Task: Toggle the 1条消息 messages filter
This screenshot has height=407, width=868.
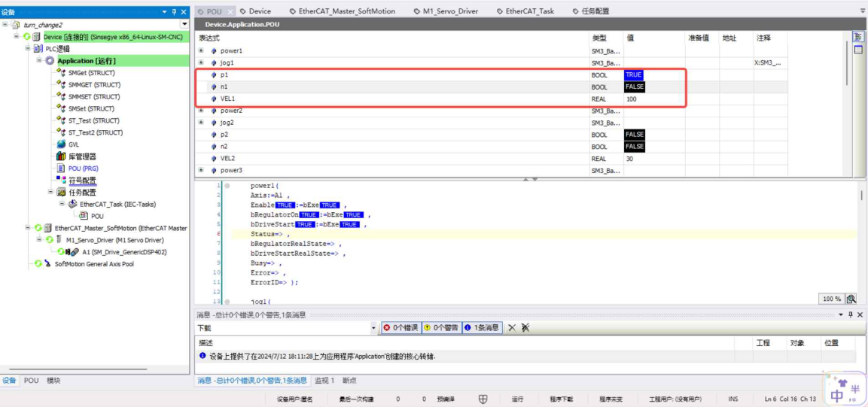Action: [481, 328]
